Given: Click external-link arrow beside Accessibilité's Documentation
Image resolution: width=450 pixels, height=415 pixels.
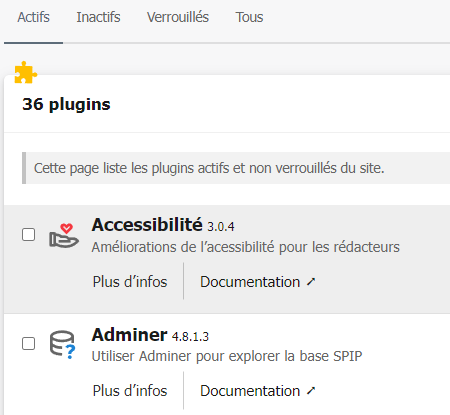Looking at the screenshot, I should tap(311, 282).
